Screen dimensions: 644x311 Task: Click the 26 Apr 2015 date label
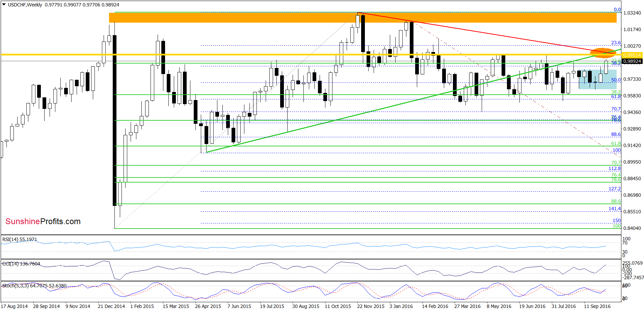coord(208,306)
